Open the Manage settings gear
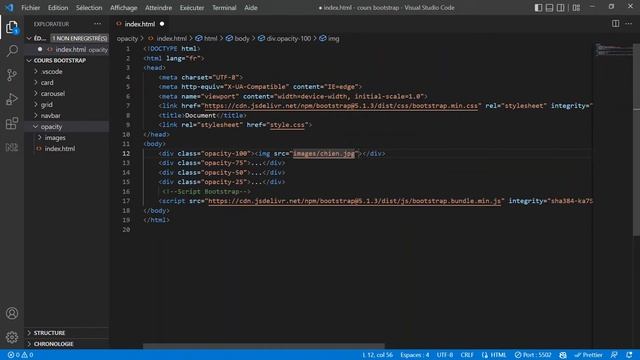Screen dimensions: 640x360 tap(12, 337)
